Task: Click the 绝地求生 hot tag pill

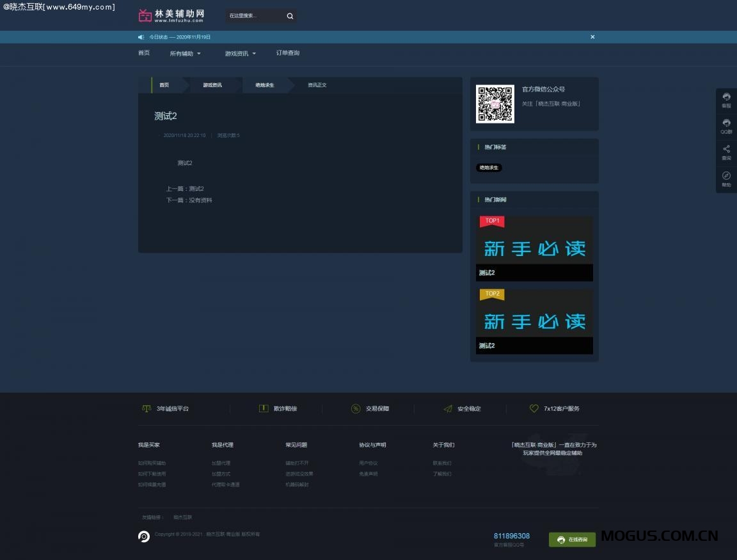Action: (489, 168)
